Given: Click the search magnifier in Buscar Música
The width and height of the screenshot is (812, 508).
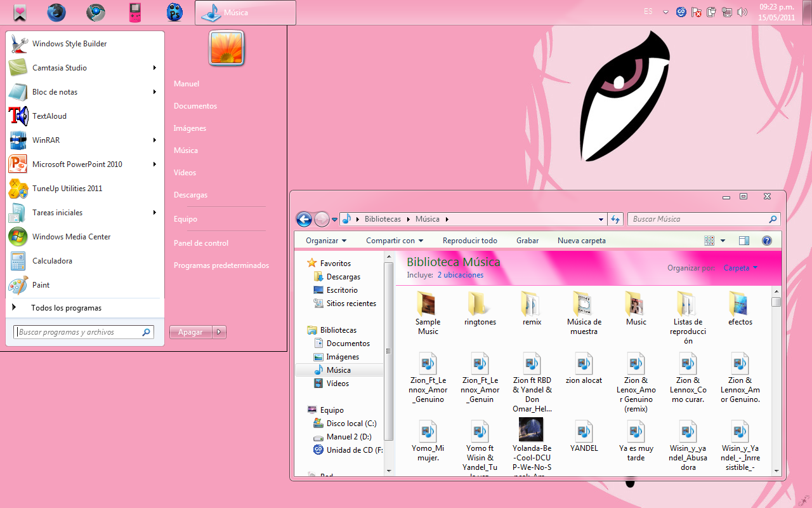Looking at the screenshot, I should [773, 218].
